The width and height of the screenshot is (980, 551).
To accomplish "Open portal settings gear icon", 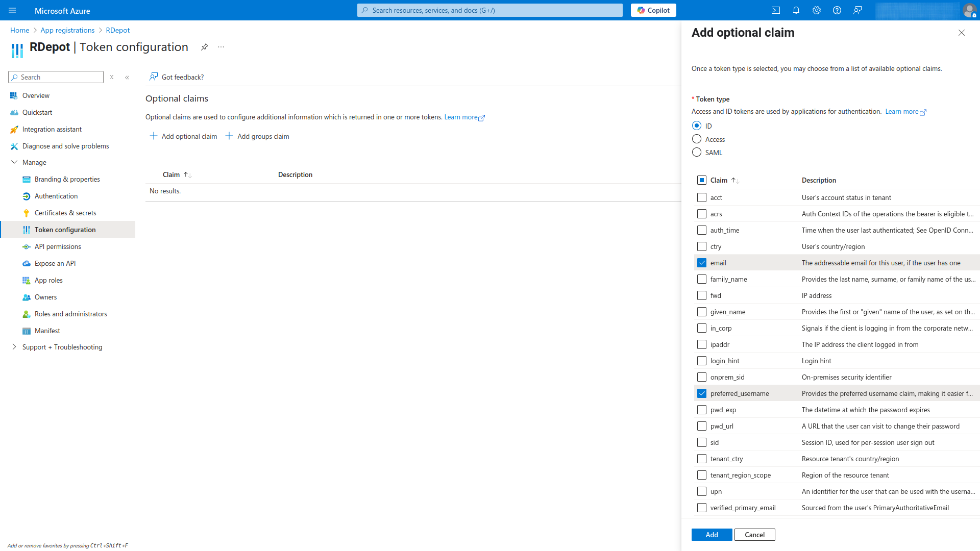I will [x=816, y=10].
